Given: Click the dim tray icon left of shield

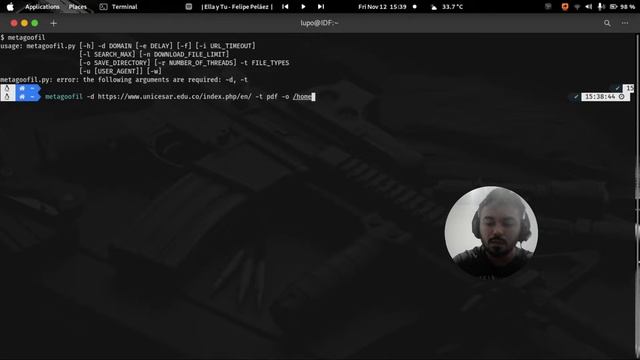Looking at the screenshot, I should (x=548, y=7).
